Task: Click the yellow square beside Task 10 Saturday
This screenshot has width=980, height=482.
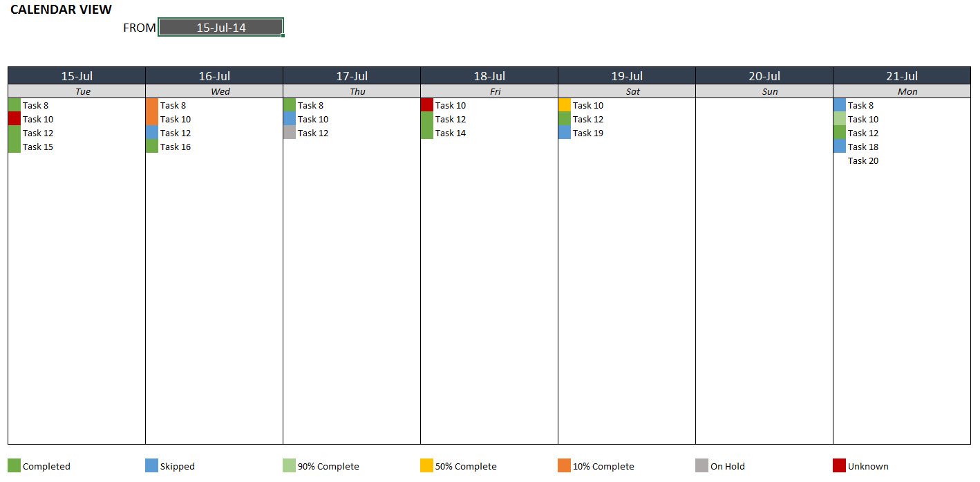Action: coord(565,105)
